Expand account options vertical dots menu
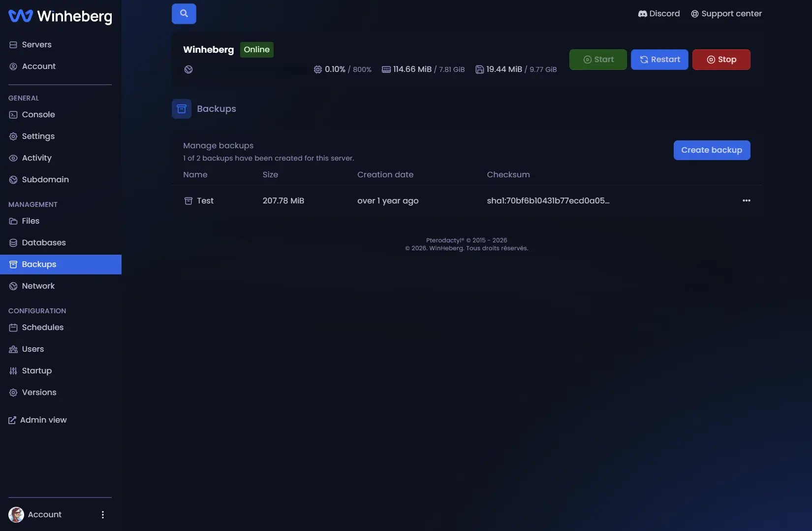Image resolution: width=812 pixels, height=531 pixels. (103, 515)
